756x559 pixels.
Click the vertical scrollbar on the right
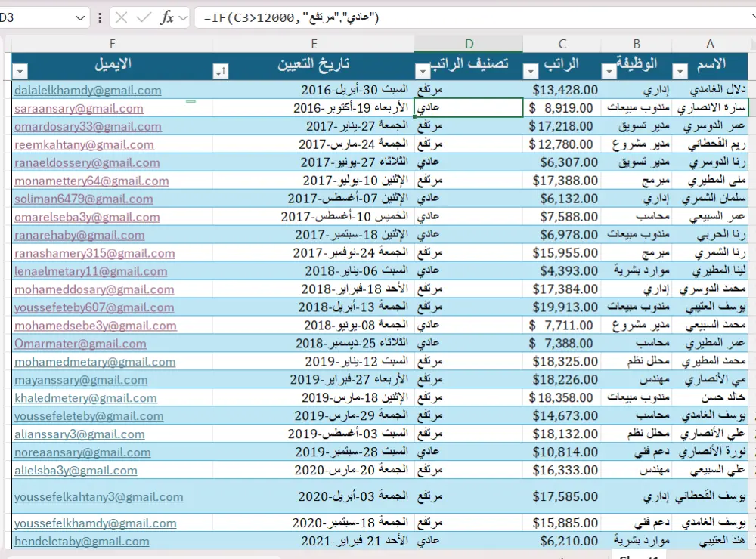(x=751, y=302)
